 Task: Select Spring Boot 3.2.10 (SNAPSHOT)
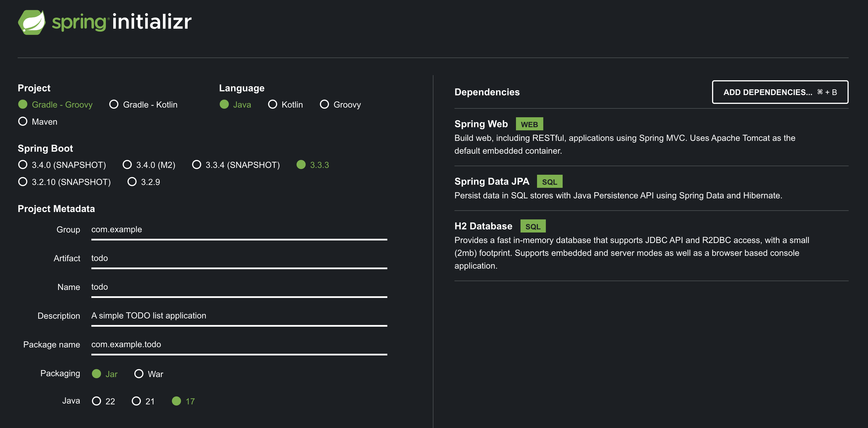click(x=22, y=182)
